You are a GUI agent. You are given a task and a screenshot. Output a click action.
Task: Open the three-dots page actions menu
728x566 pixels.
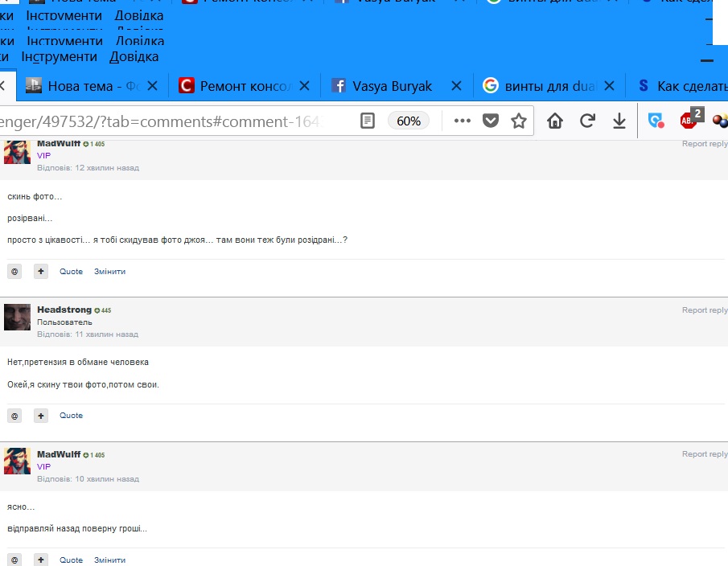click(462, 121)
